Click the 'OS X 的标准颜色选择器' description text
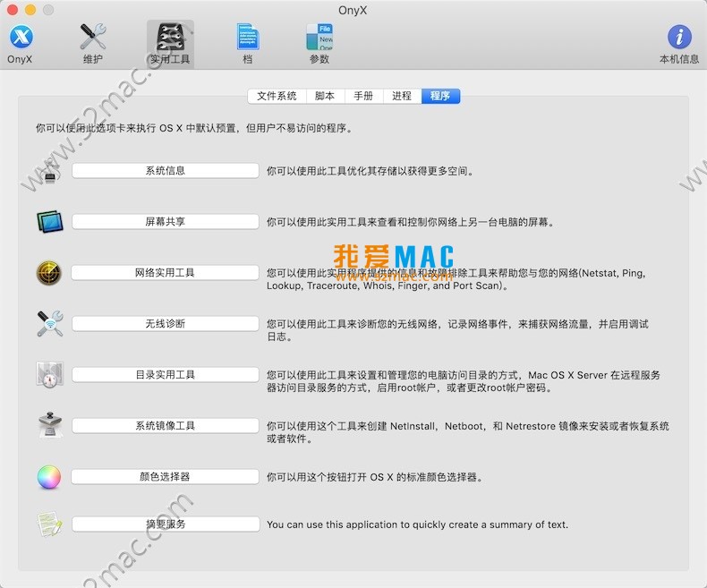Viewport: 707px width, 588px height. 375,478
